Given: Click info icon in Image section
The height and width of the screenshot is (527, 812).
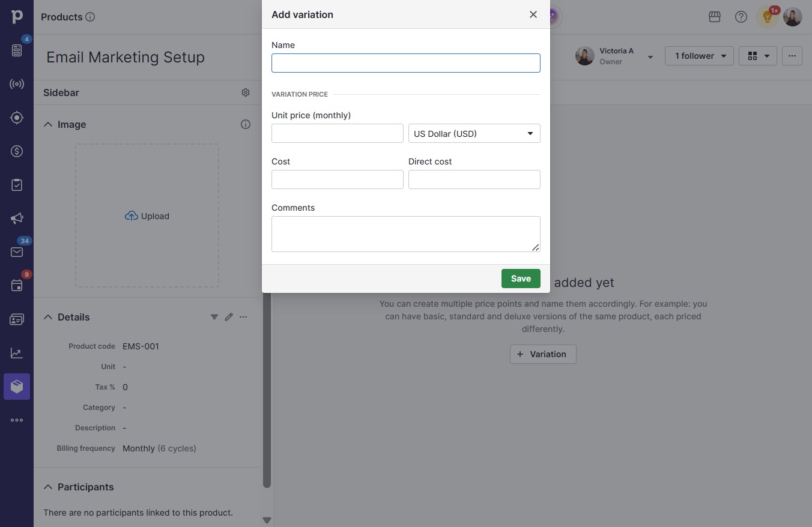Looking at the screenshot, I should 246,124.
